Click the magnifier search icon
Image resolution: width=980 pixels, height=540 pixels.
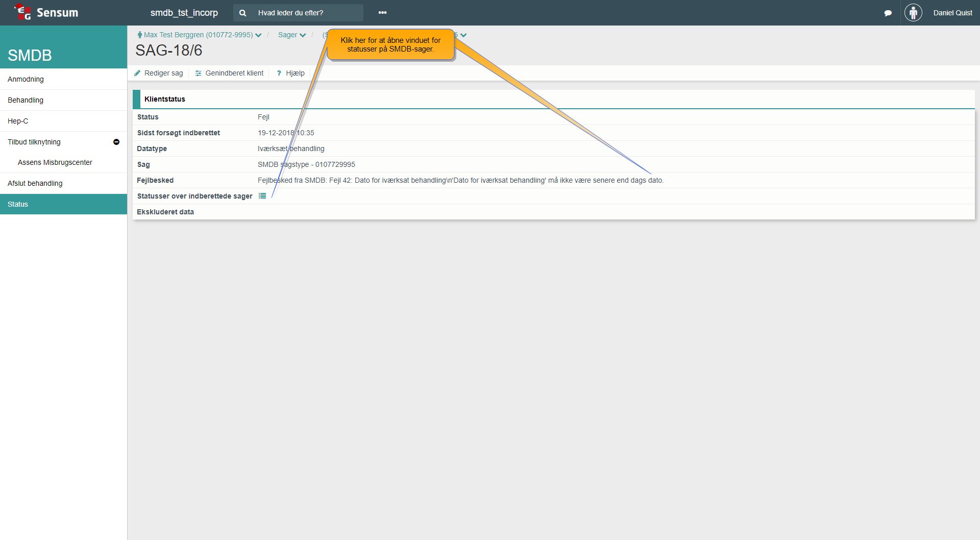click(243, 13)
